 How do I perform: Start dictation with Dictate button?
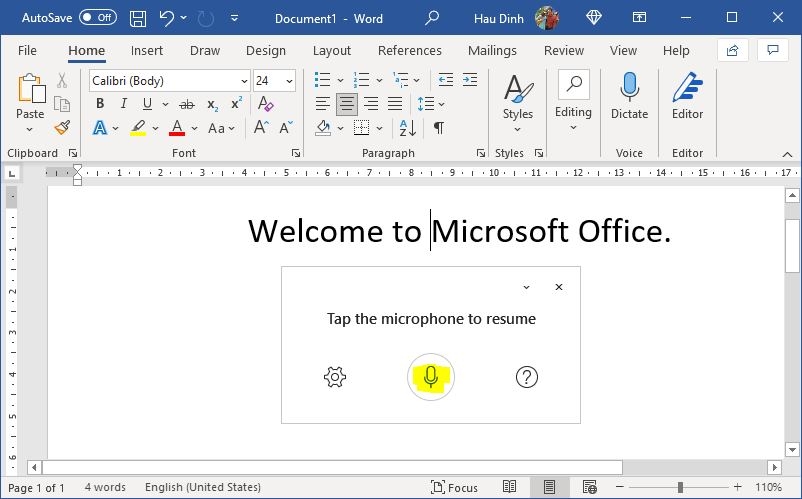pos(629,97)
